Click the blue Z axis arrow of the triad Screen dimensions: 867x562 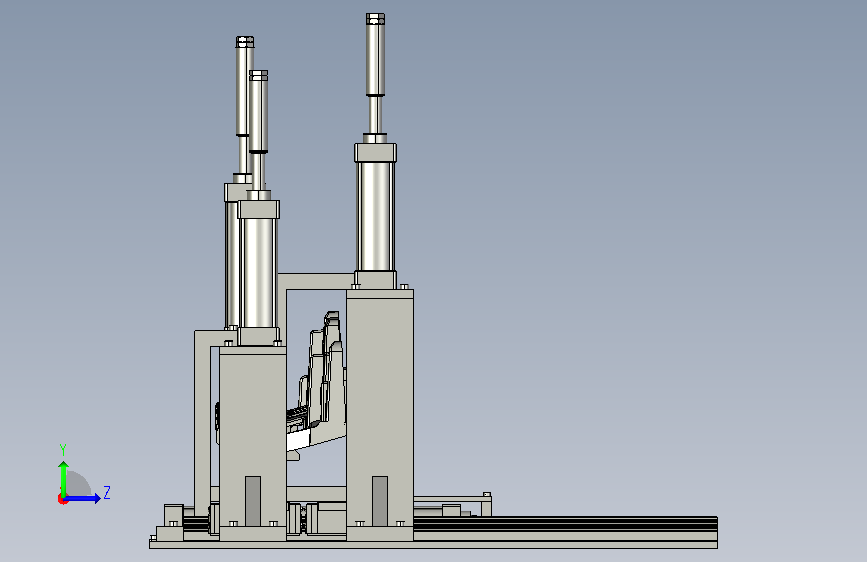click(84, 498)
